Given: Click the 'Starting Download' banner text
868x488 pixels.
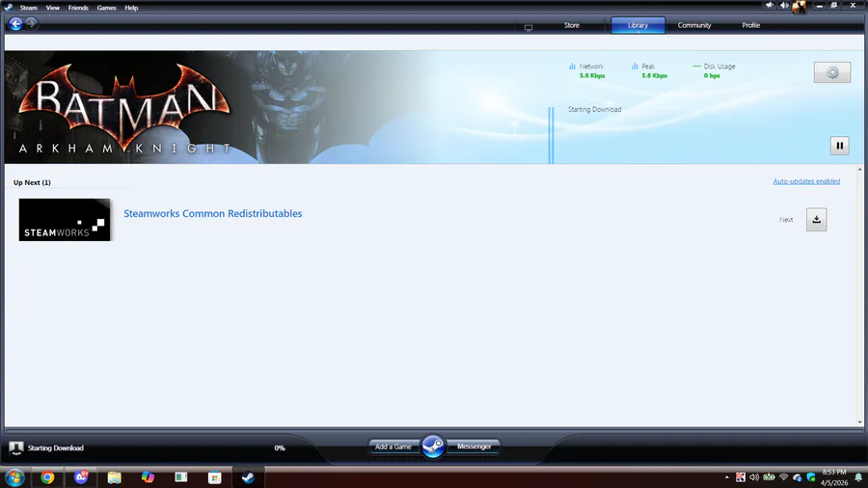Looking at the screenshot, I should click(594, 110).
